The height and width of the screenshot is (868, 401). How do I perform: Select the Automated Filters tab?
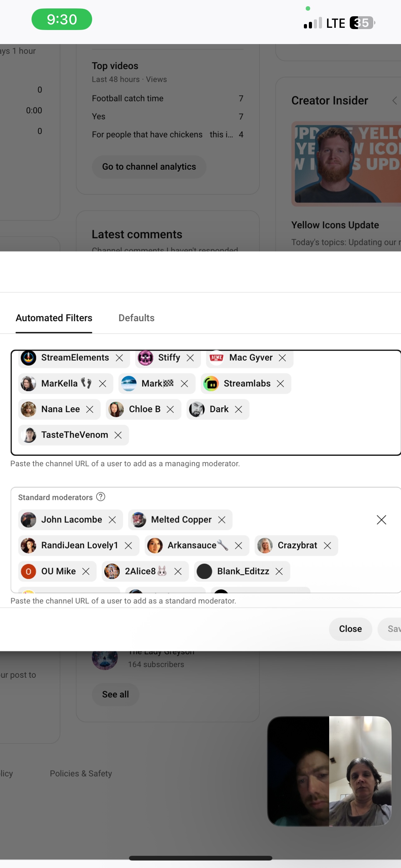[54, 318]
